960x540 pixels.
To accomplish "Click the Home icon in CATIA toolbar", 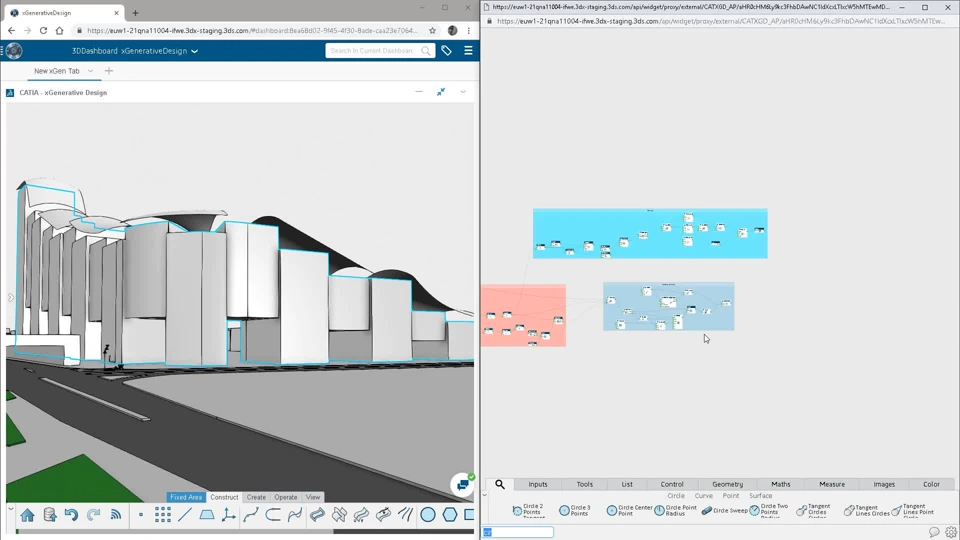I will tap(28, 515).
